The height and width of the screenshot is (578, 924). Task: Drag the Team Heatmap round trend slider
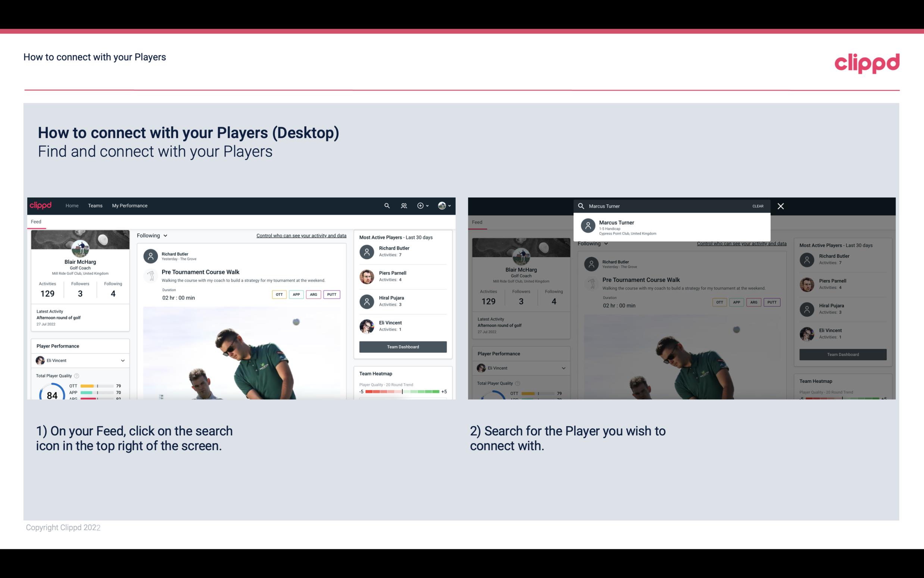point(402,392)
